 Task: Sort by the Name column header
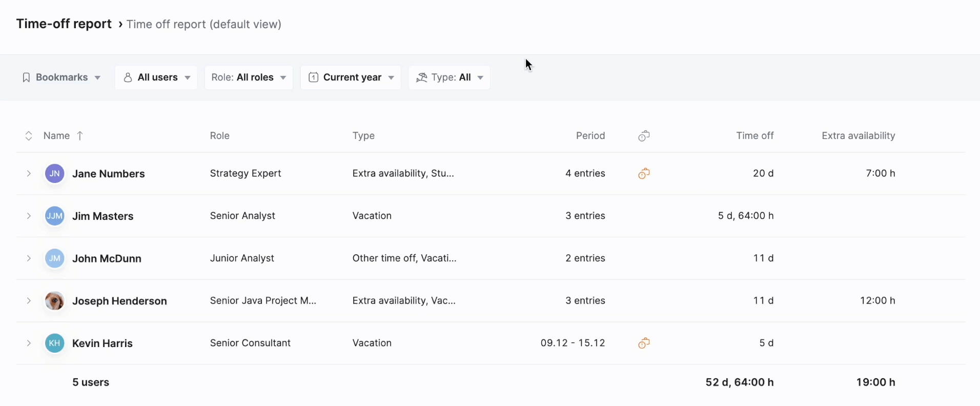[x=56, y=136]
